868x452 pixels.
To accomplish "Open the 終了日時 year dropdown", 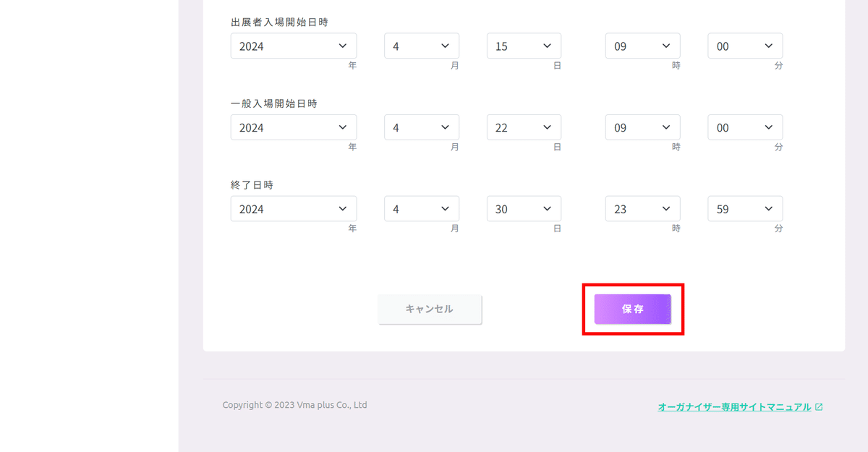I will tap(294, 209).
